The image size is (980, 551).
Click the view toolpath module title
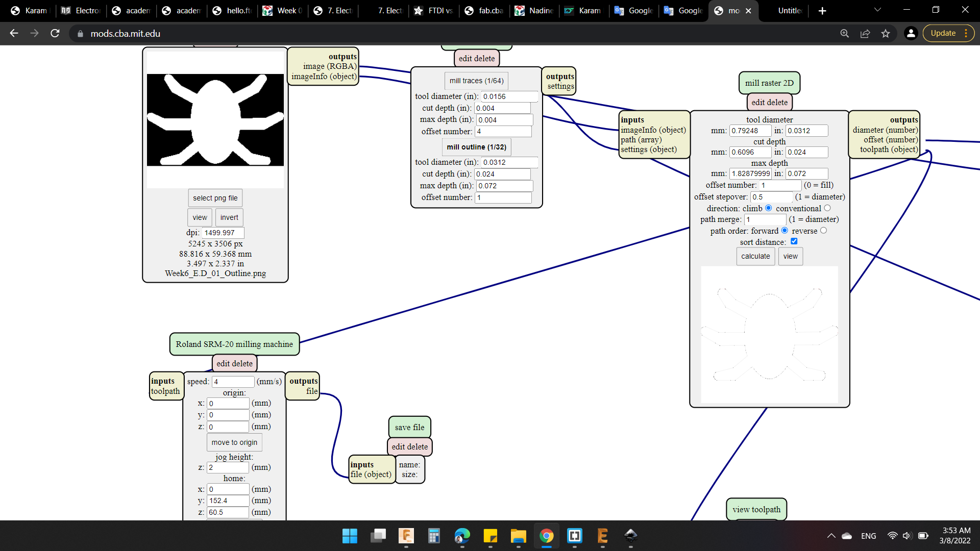point(756,510)
